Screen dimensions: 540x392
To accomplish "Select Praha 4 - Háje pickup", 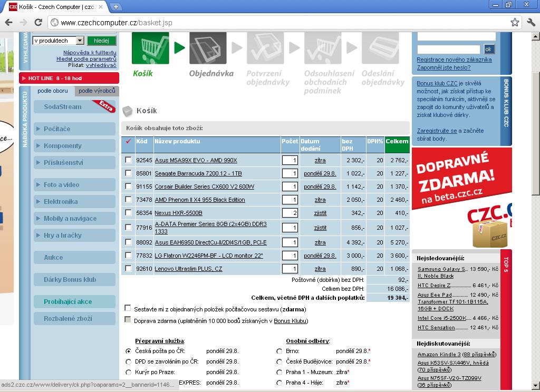I will coord(279,383).
